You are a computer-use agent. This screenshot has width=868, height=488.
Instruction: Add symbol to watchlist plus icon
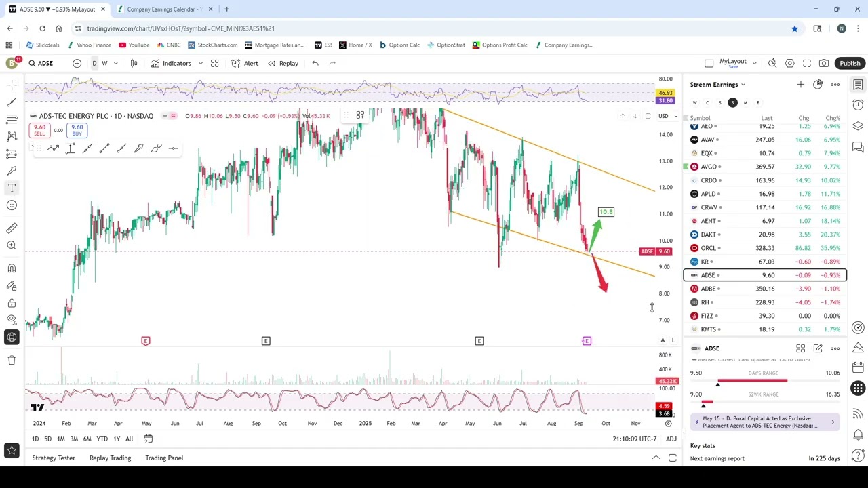[x=800, y=85]
